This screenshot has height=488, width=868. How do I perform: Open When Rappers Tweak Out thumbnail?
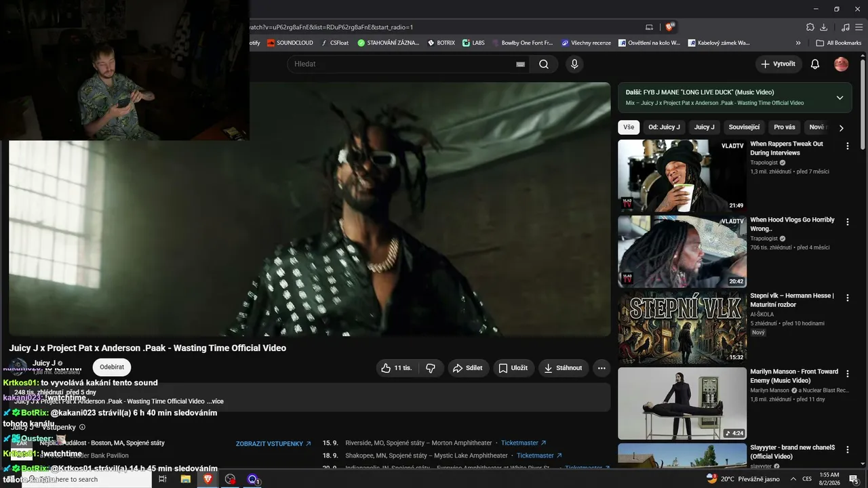pos(682,176)
